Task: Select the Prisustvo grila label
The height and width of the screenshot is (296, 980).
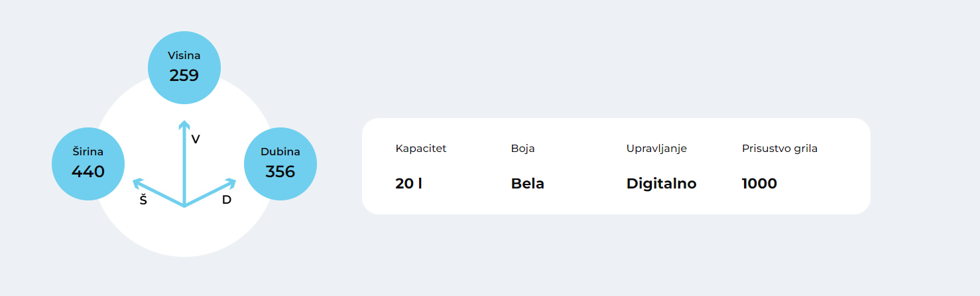Action: click(780, 149)
